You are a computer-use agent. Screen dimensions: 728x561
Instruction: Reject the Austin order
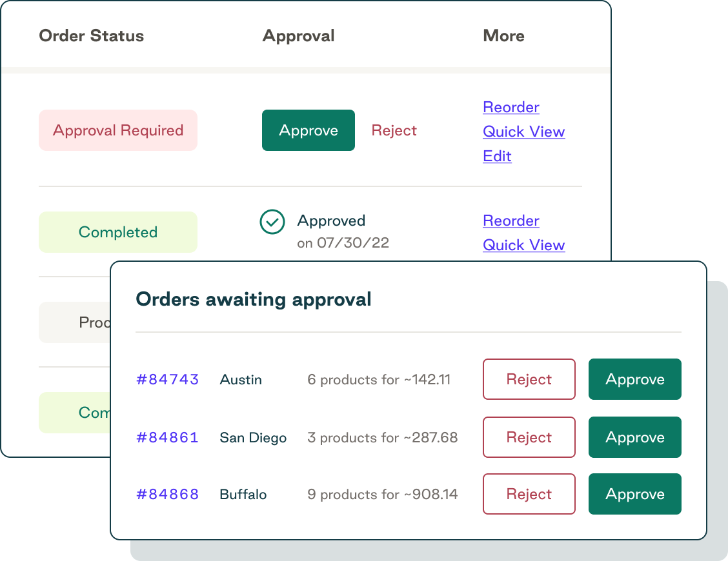point(529,379)
